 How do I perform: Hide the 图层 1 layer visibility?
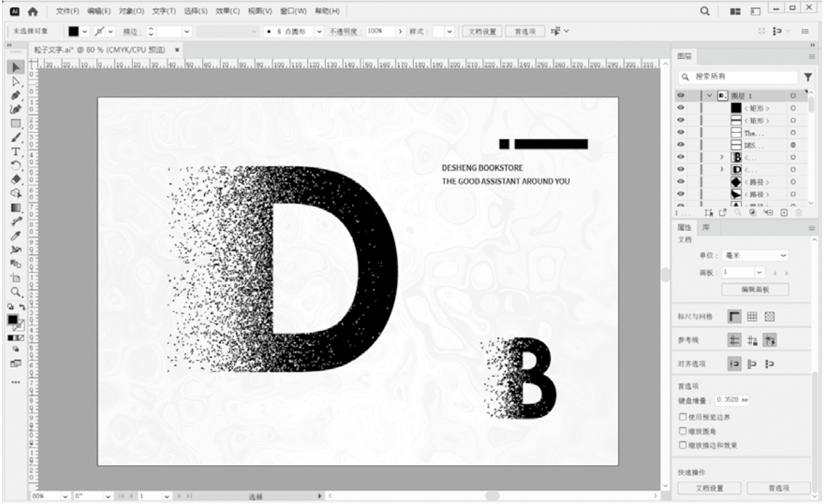[681, 96]
